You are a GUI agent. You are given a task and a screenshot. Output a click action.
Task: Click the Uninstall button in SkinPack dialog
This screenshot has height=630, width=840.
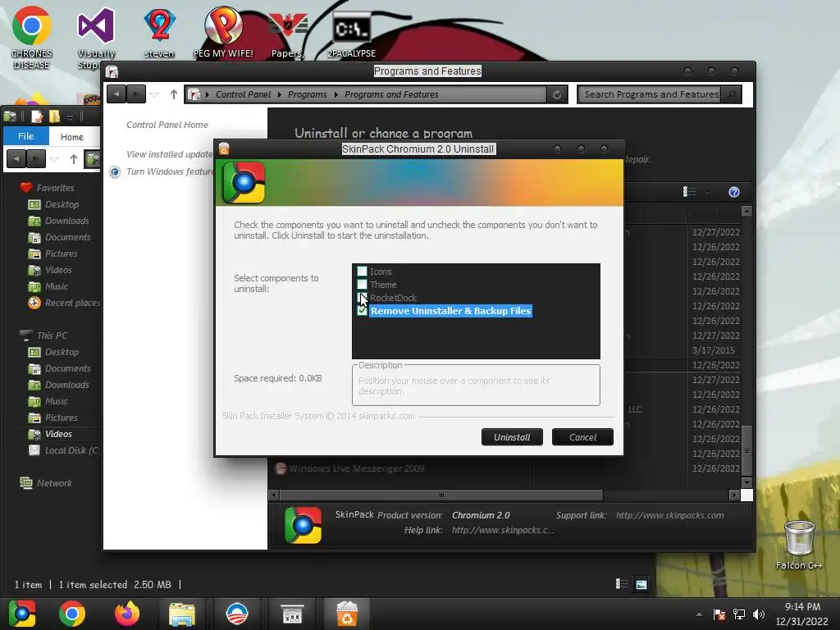tap(512, 437)
